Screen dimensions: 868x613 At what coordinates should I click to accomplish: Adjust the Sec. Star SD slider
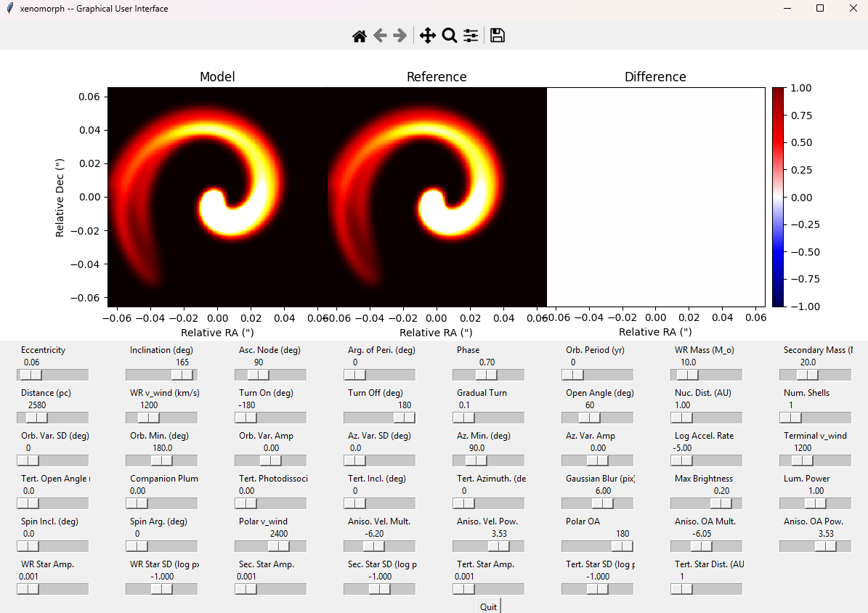380,589
